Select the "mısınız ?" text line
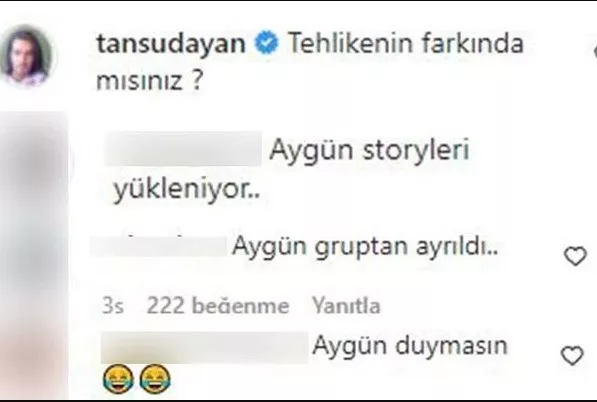 (x=149, y=81)
